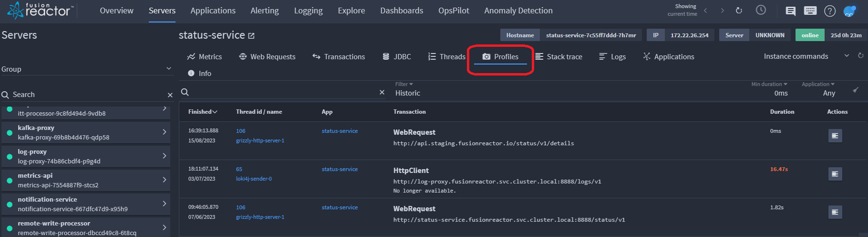Viewport: 868px width, 237px height.
Task: Switch to the Profiles tab
Action: [500, 56]
